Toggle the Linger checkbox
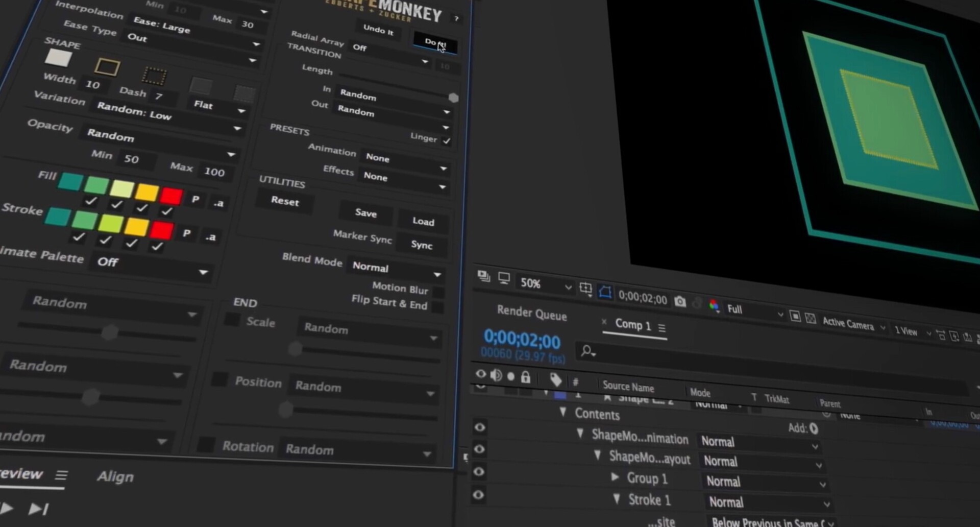980x527 pixels. click(447, 141)
